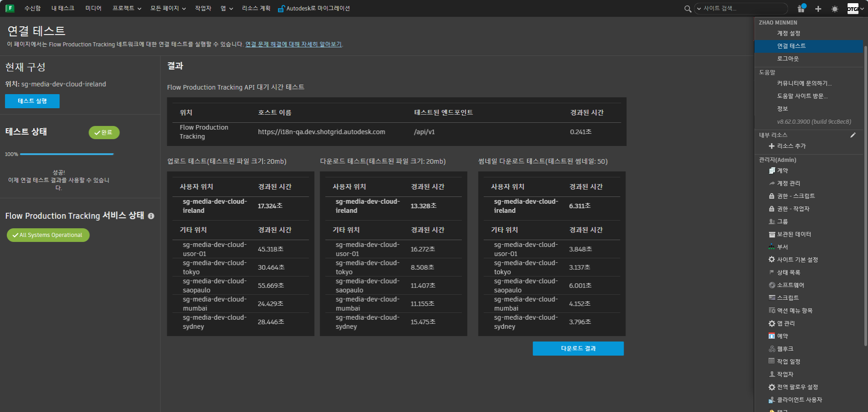
Task: Toggle the sun theme icon
Action: 835,9
